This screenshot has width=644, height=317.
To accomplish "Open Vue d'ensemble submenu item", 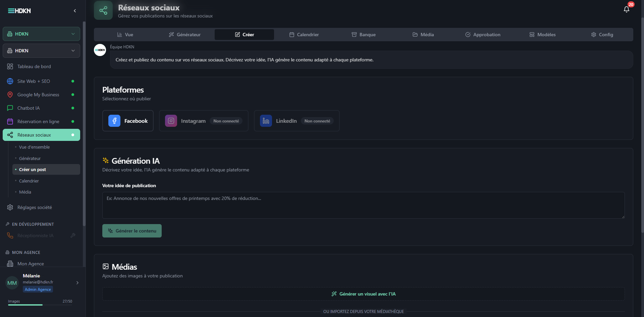I will (x=46, y=147).
